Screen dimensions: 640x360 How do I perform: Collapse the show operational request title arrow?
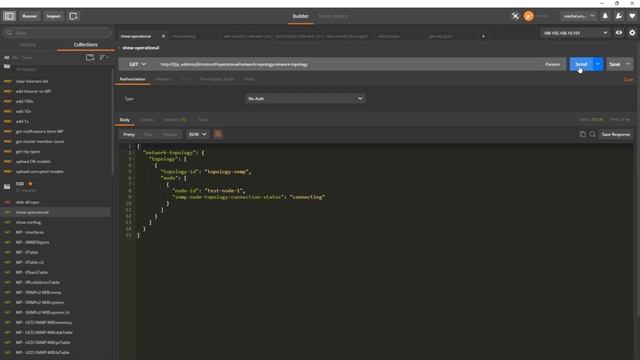(120, 48)
